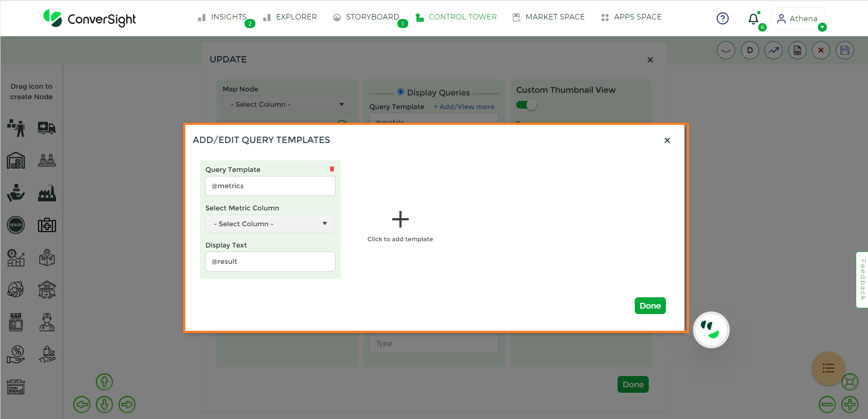Select the package location node icon
This screenshot has width=868, height=419.
coord(47,257)
